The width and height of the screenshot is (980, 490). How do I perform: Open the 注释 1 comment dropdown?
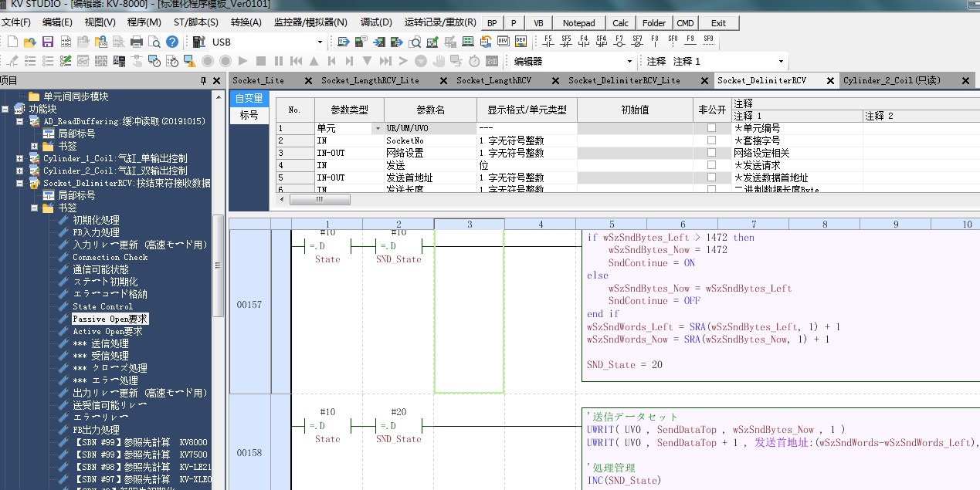click(780, 61)
